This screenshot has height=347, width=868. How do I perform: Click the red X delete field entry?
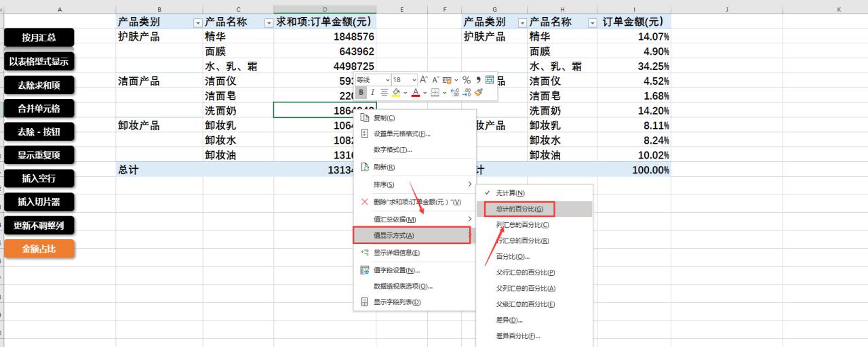tap(414, 202)
